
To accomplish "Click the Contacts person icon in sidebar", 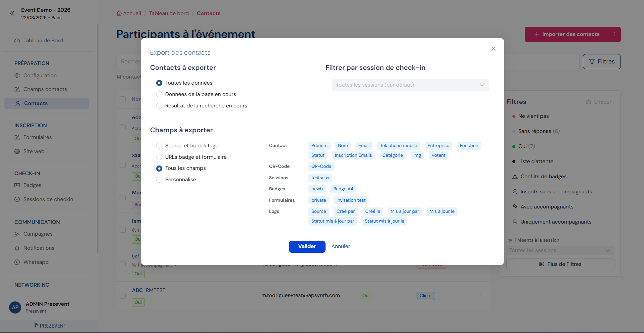I will pyautogui.click(x=18, y=103).
